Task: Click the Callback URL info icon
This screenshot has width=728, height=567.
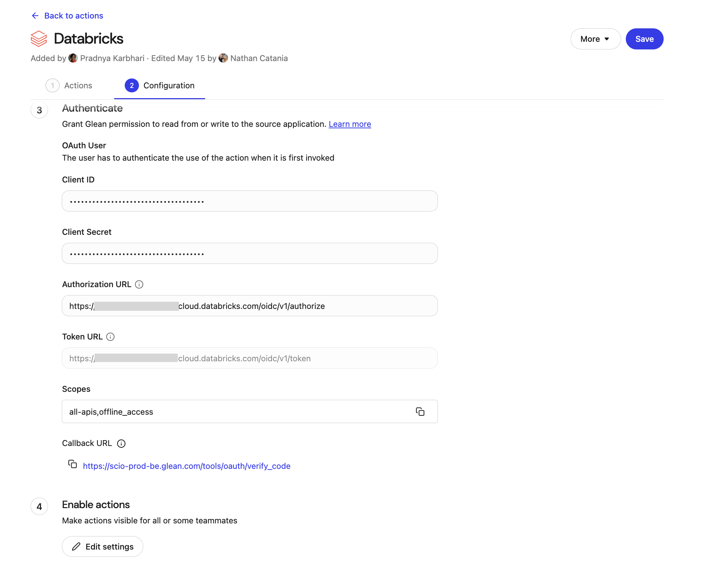Action: 121,443
